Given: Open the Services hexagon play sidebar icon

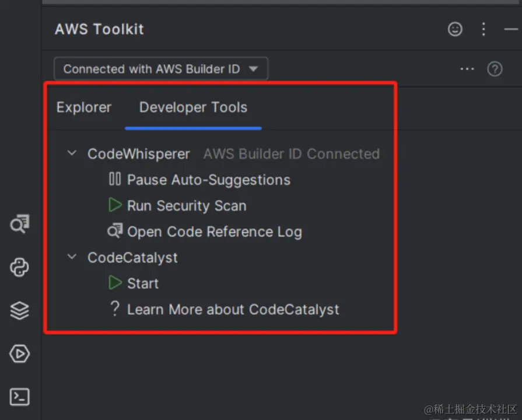Looking at the screenshot, I should [20, 354].
